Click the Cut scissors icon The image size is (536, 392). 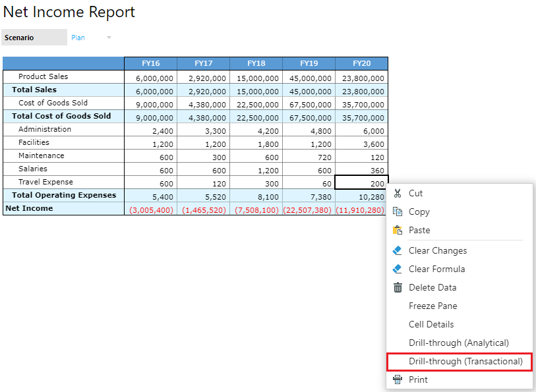point(397,193)
